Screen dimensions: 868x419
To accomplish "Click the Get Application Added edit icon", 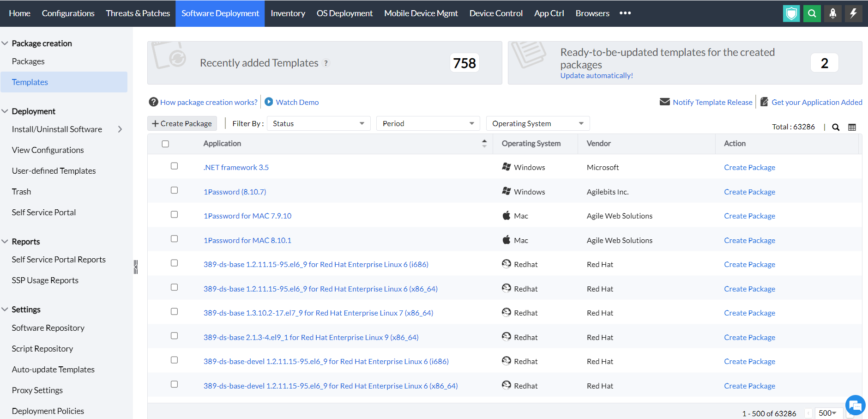I will click(x=764, y=102).
